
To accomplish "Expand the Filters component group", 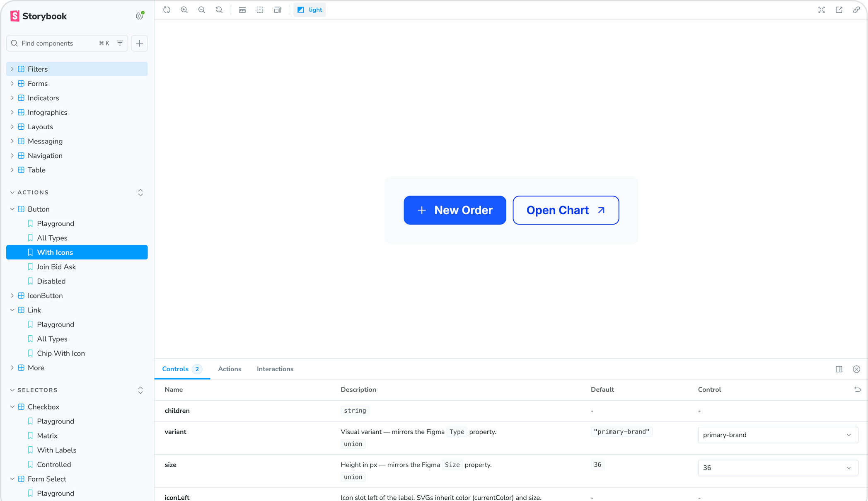I will pyautogui.click(x=77, y=69).
